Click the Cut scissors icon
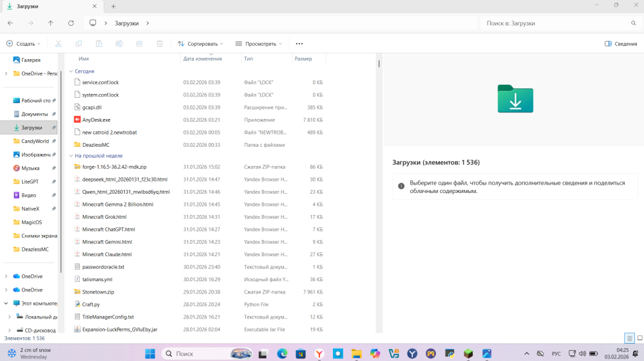The width and height of the screenshot is (644, 361). (x=59, y=44)
